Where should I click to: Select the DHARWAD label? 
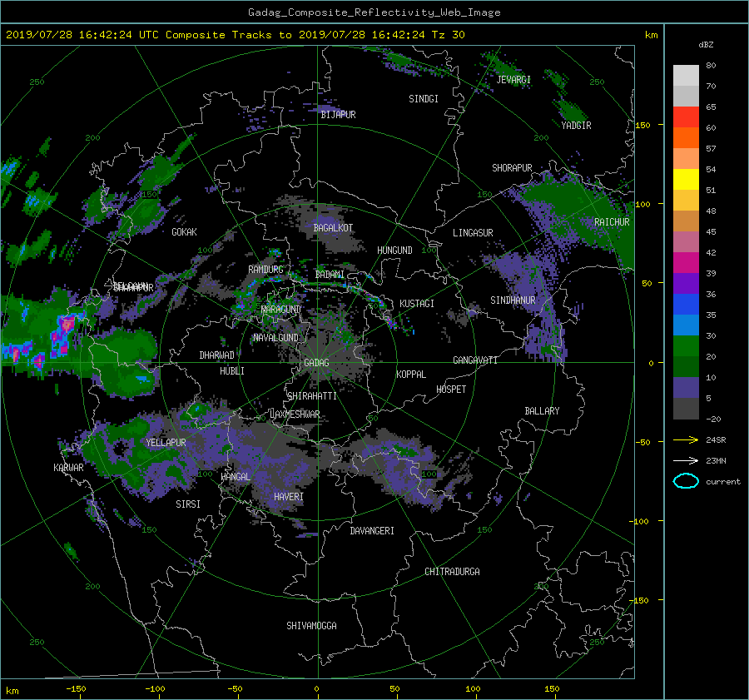click(217, 355)
